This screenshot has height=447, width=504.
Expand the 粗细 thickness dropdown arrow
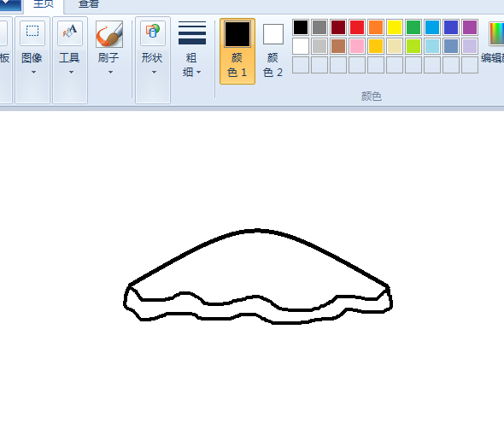[x=199, y=73]
